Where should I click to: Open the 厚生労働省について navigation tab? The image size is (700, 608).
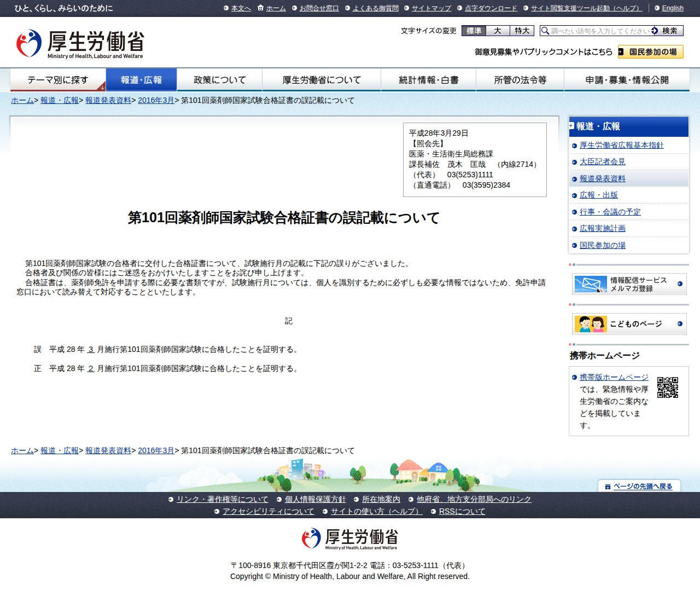(322, 80)
